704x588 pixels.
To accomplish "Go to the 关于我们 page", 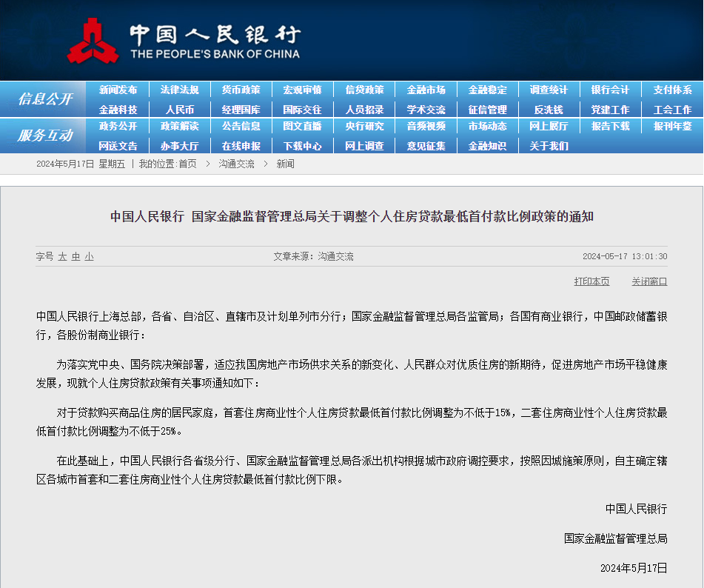I will tap(549, 146).
